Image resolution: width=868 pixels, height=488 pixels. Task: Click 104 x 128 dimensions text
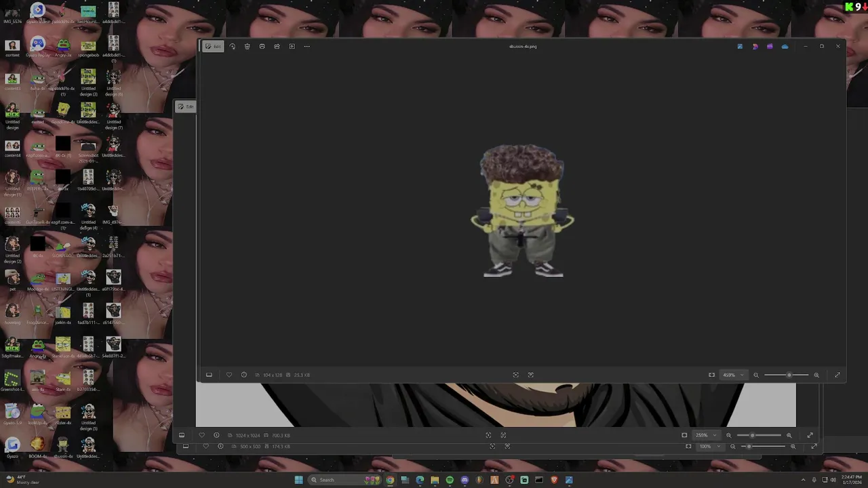[273, 375]
